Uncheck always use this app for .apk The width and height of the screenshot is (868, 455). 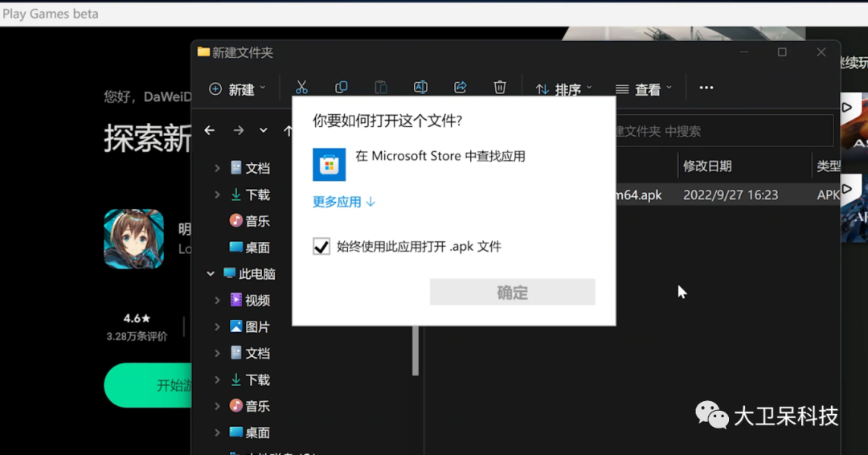pos(321,246)
